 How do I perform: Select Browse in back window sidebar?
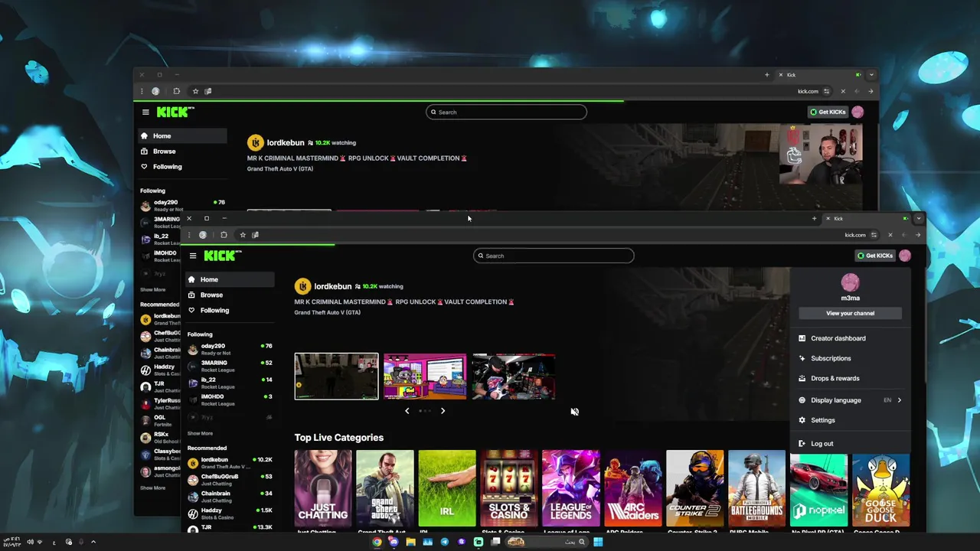(x=181, y=151)
